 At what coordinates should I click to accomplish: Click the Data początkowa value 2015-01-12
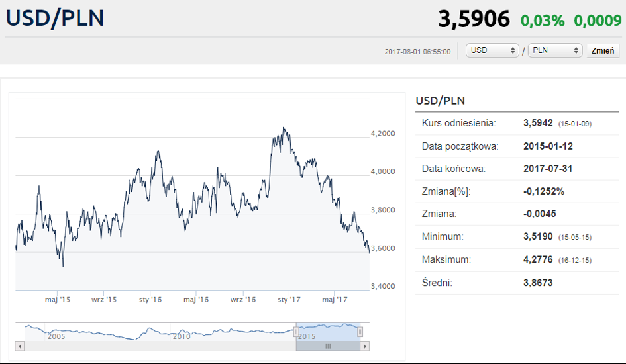548,146
